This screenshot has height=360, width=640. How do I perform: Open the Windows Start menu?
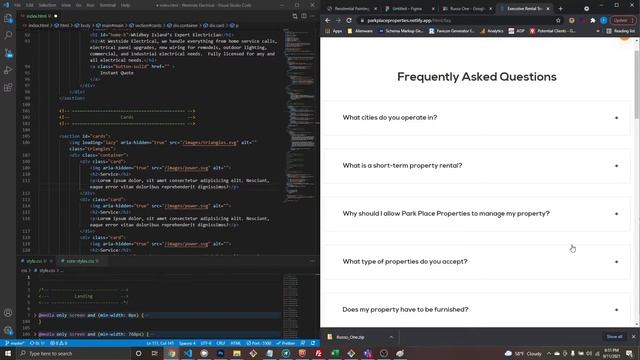point(8,353)
